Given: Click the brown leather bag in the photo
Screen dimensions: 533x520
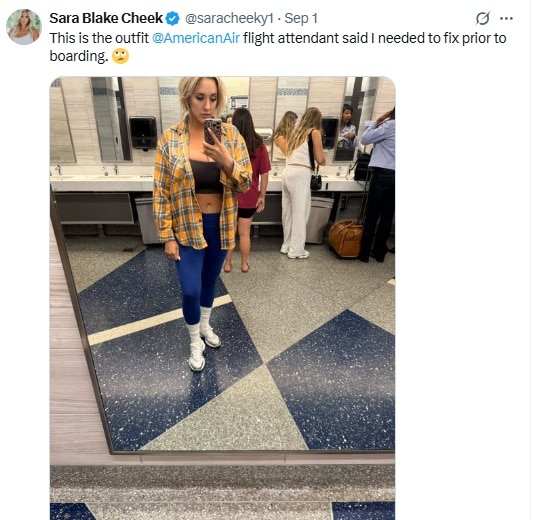Looking at the screenshot, I should tap(345, 239).
